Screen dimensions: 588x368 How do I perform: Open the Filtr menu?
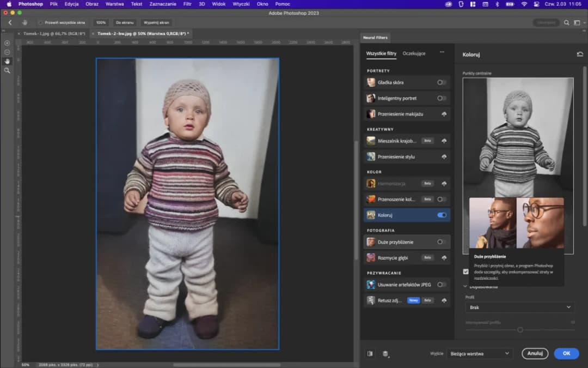[187, 4]
